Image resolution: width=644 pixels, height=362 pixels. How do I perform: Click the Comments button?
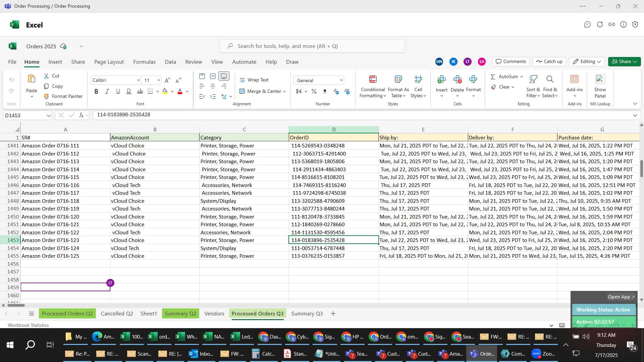pos(511,62)
